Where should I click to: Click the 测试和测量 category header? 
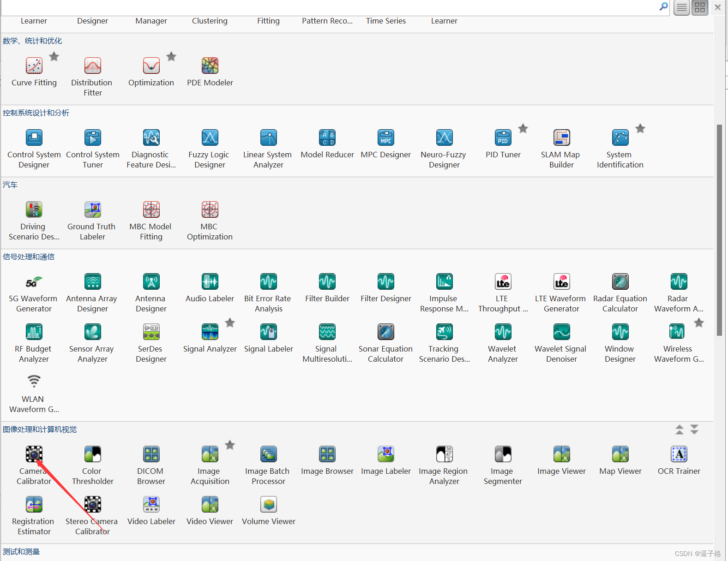tap(21, 552)
